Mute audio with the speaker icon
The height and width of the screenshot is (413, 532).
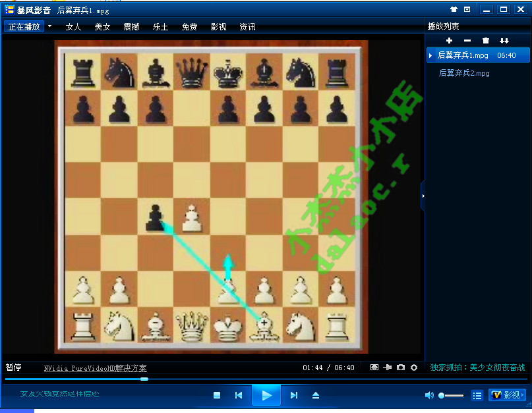(429, 395)
